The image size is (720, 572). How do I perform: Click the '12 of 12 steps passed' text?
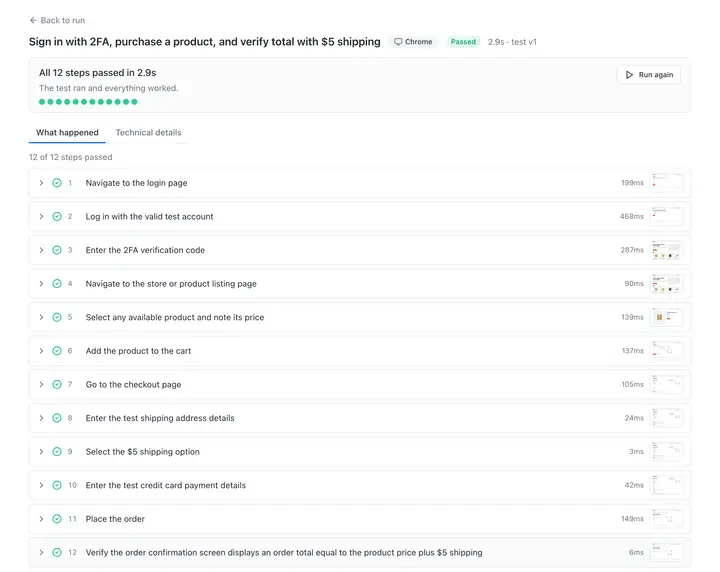tap(71, 157)
